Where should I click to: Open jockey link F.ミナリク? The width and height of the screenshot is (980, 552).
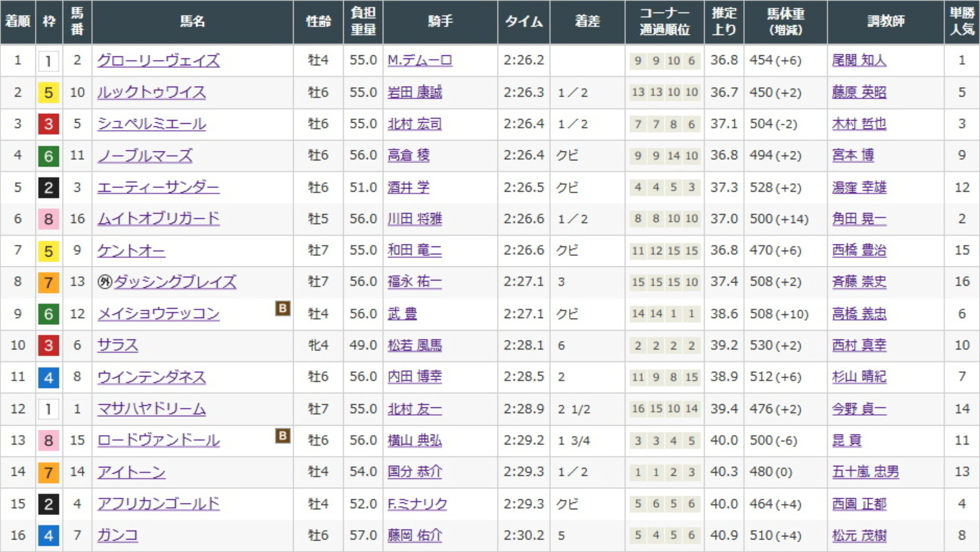pyautogui.click(x=417, y=504)
